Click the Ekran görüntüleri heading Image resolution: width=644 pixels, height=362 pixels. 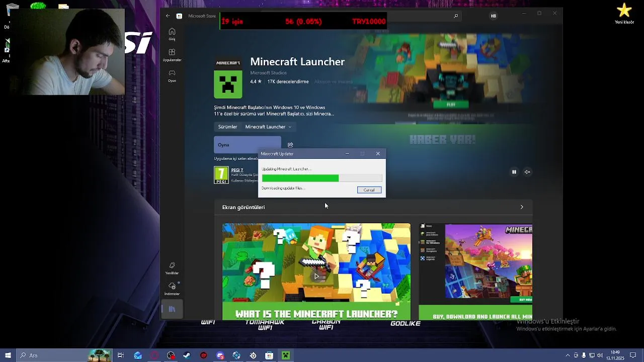pos(244,207)
